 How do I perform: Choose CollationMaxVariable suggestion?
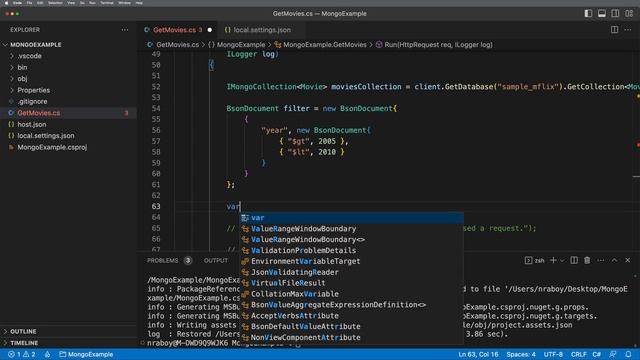(x=351, y=294)
